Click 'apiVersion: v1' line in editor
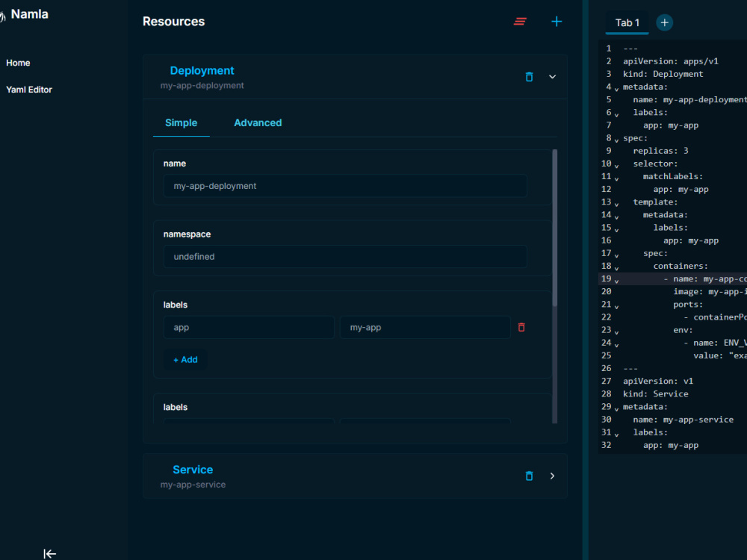747x560 pixels. [658, 381]
